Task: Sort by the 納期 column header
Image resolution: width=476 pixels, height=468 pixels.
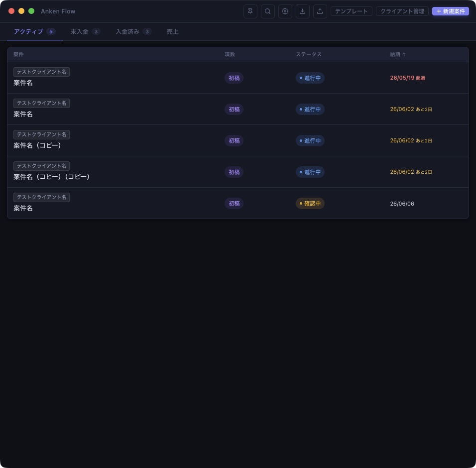Action: (398, 54)
